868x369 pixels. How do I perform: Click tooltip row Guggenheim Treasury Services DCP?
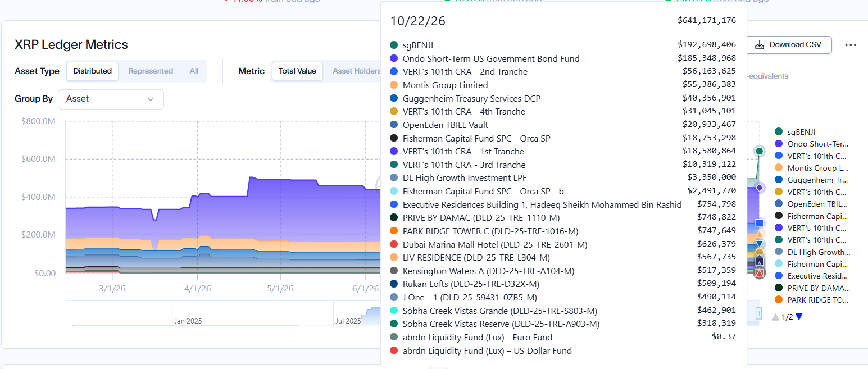click(x=562, y=98)
